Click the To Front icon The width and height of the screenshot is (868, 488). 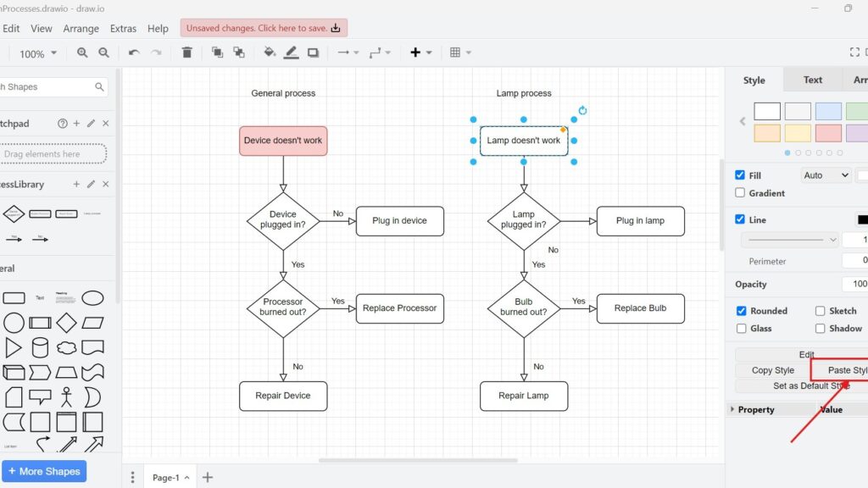coord(217,52)
